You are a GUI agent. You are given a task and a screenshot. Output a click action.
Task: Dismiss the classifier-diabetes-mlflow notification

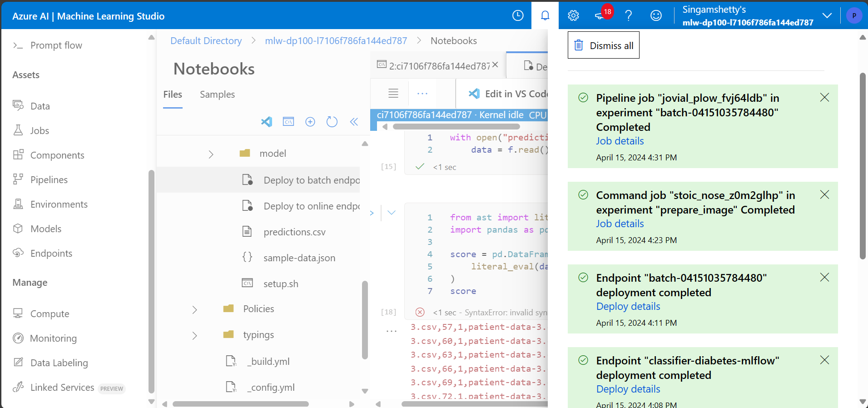(824, 360)
